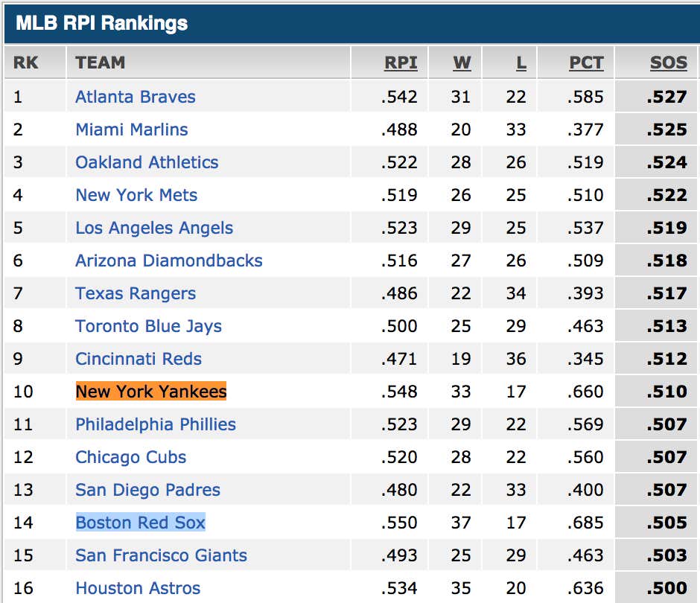Select the Chicago Cubs team link
Viewport: 700px width, 603px height.
(x=130, y=457)
